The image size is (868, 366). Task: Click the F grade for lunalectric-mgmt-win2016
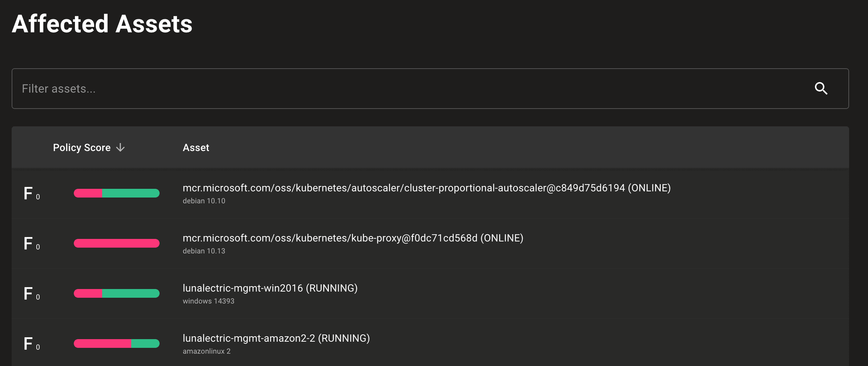tap(28, 293)
